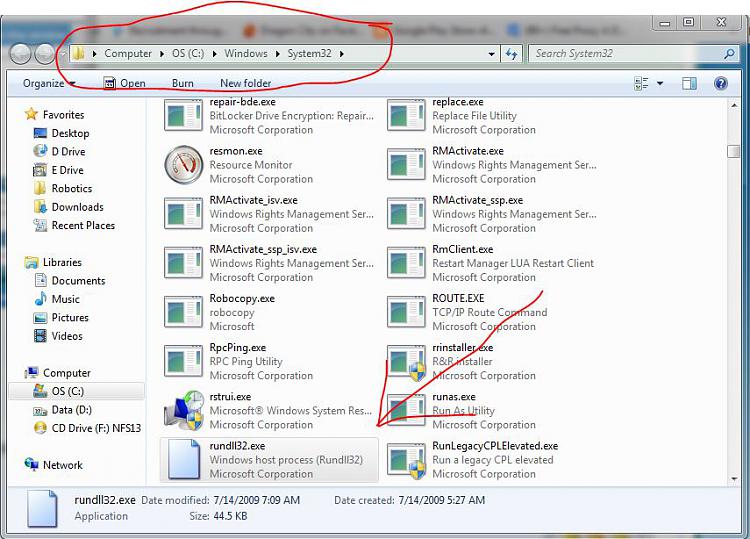Click the scroll down arrow of file list
The height and width of the screenshot is (539, 750).
[x=734, y=479]
